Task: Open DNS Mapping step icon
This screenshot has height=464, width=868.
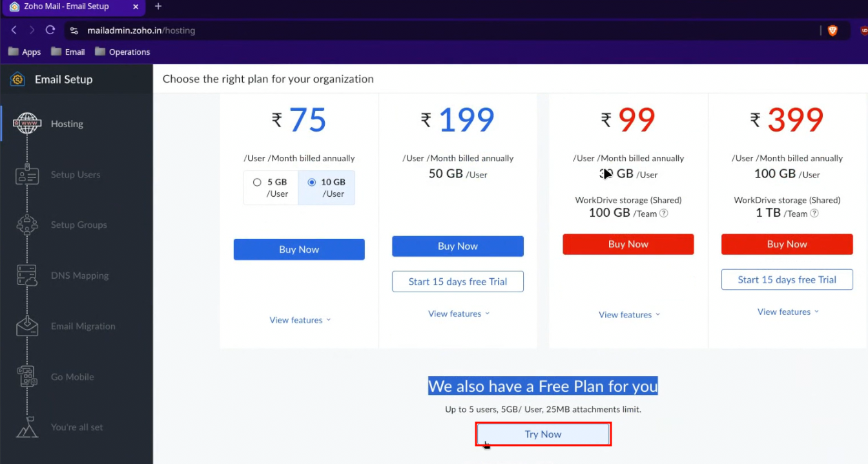Action: 27,276
